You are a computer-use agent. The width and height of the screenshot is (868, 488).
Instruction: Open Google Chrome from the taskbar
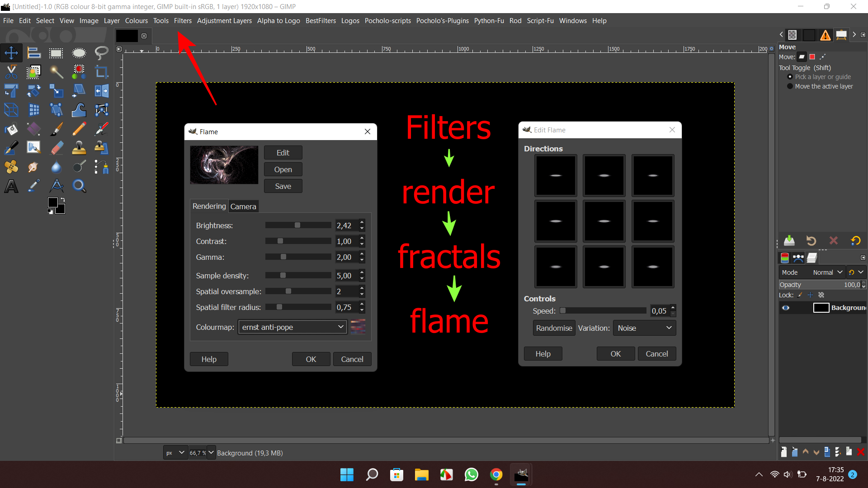[496, 475]
